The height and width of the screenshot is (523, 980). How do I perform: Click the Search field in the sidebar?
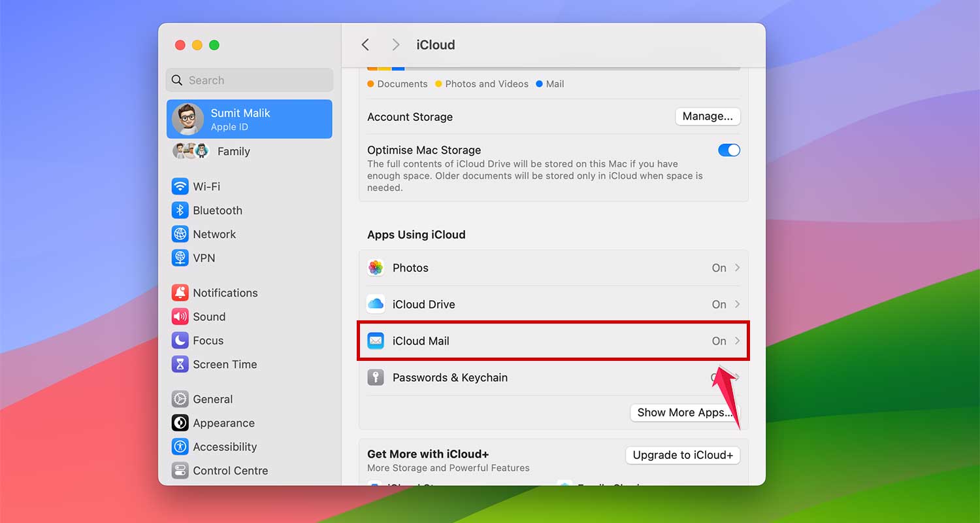pos(249,80)
